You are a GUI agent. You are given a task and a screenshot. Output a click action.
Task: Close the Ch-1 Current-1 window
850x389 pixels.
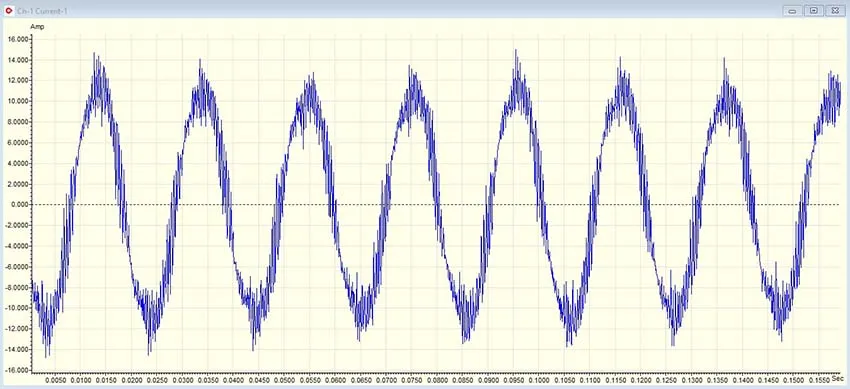[835, 11]
